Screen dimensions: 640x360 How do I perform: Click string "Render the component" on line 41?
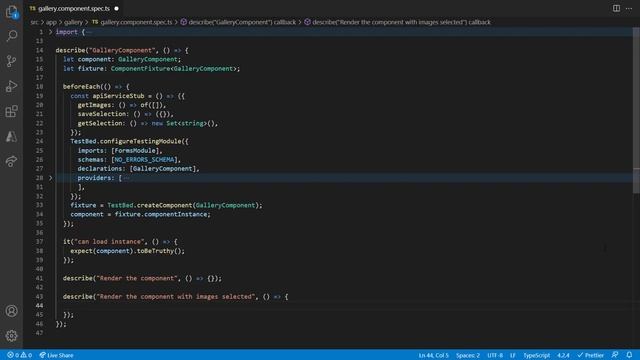pos(137,278)
